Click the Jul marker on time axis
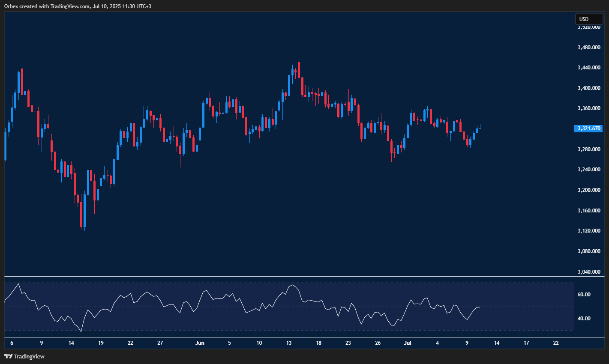Image resolution: width=609 pixels, height=364 pixels. point(408,343)
